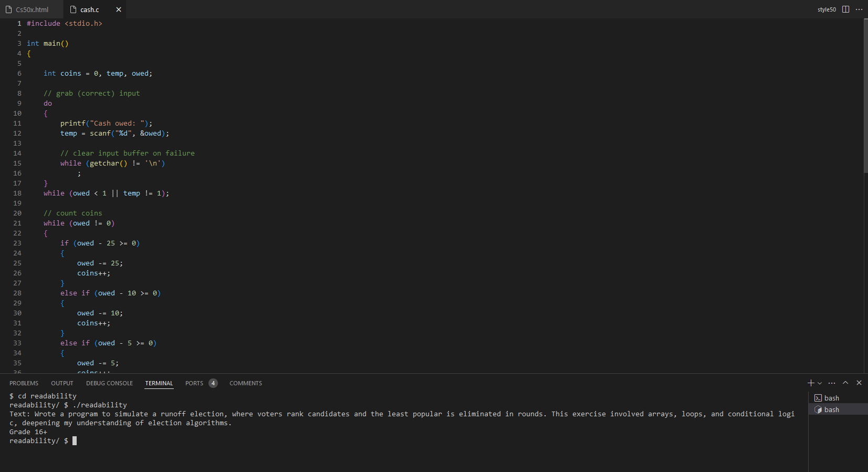Click the first bash terminal's prompt icon
The width and height of the screenshot is (868, 472).
point(818,398)
